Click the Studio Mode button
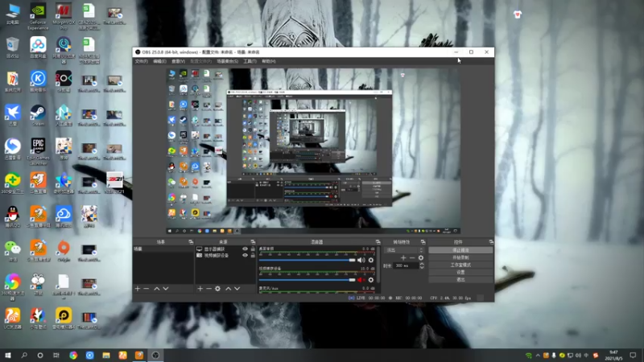Image resolution: width=644 pixels, height=362 pixels. [460, 265]
